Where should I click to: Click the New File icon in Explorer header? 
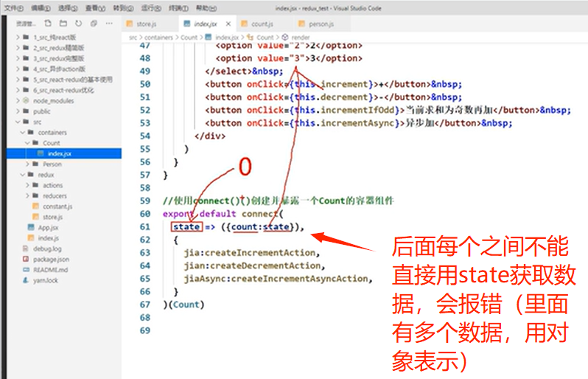click(48, 24)
